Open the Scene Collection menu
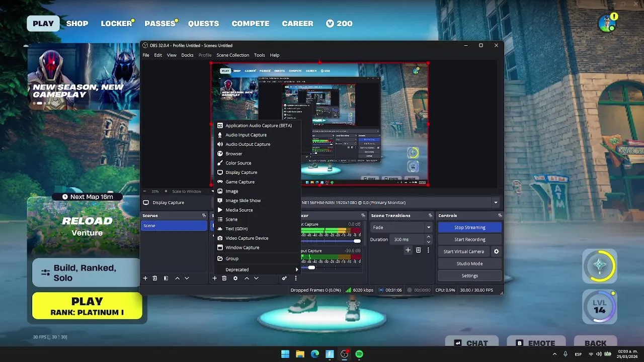644x362 pixels. tap(232, 55)
